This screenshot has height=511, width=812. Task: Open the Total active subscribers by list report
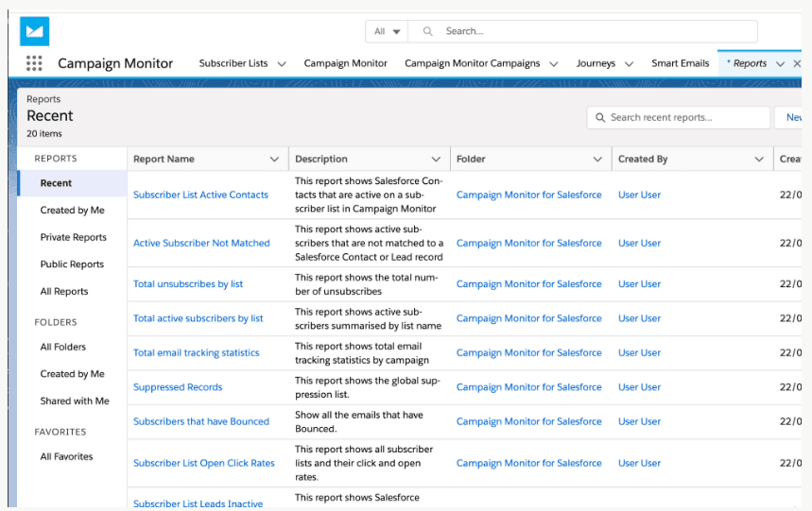point(199,318)
